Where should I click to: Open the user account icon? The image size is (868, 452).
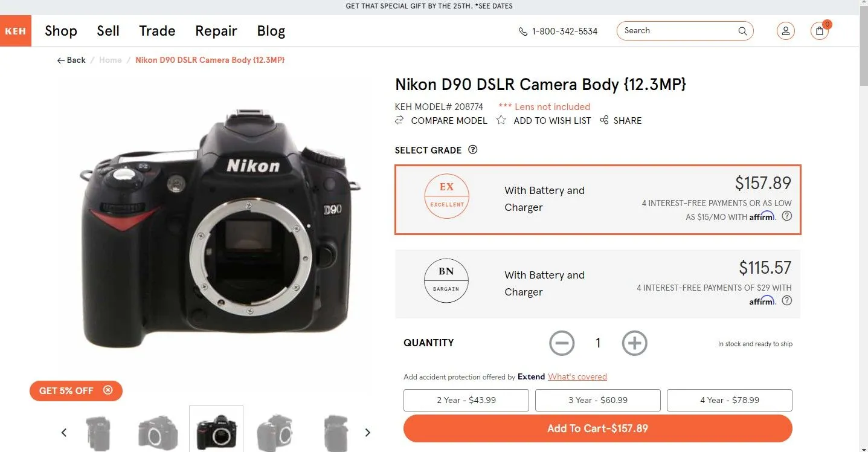[x=785, y=31]
